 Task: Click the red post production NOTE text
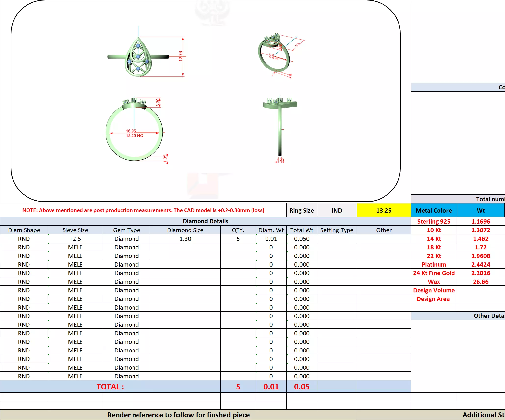pyautogui.click(x=143, y=210)
